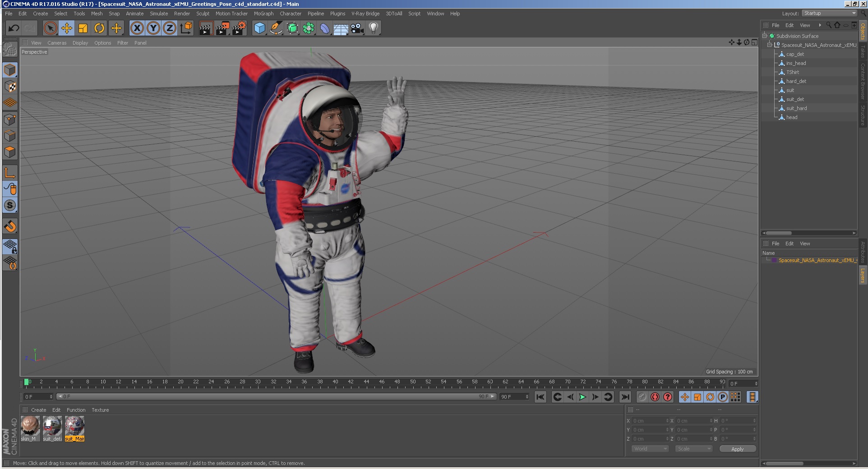Add a Cube primitive object
The height and width of the screenshot is (469, 868).
coord(259,28)
